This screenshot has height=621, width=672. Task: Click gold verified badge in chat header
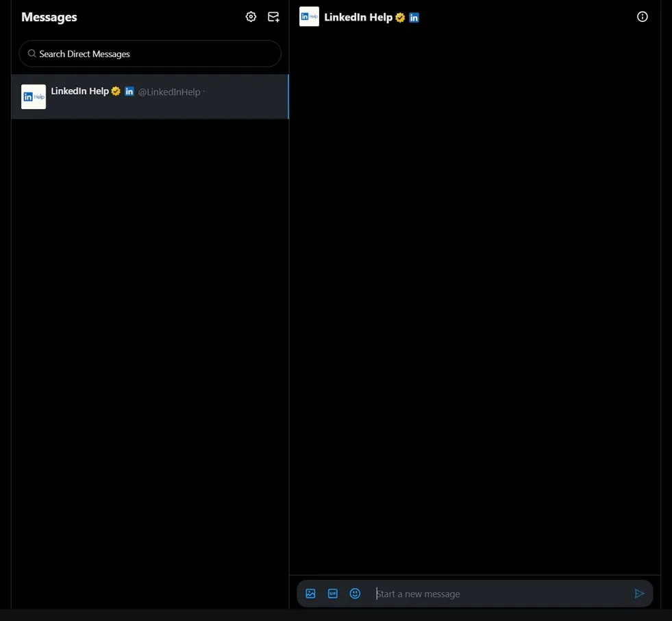[400, 18]
